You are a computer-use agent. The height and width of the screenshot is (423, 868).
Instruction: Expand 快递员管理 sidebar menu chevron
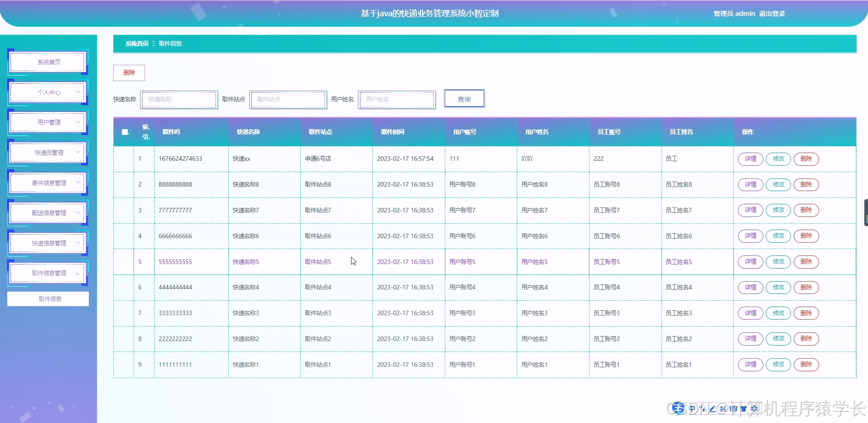tap(77, 152)
